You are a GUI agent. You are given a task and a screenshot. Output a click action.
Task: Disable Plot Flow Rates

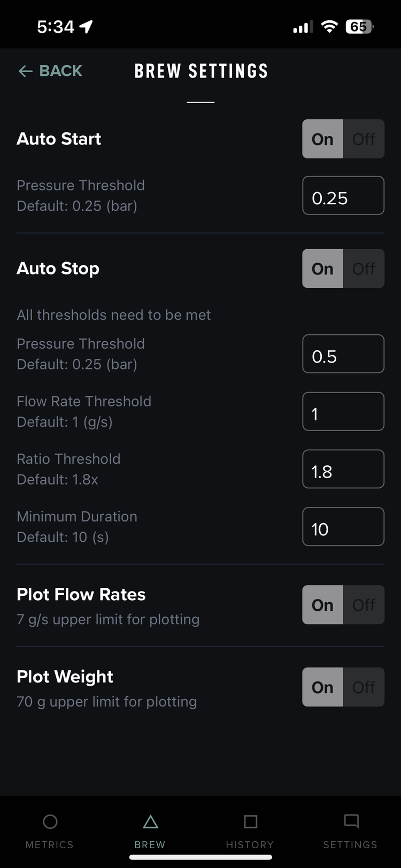364,605
